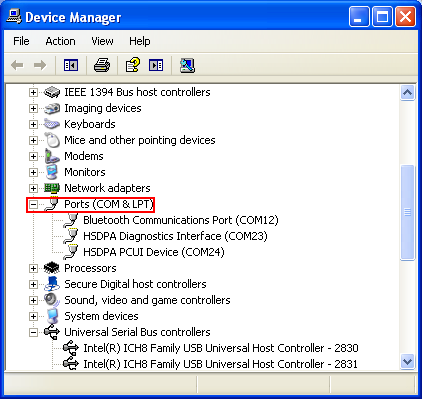The height and width of the screenshot is (399, 422).
Task: Expand the Imaging devices node
Action: (x=33, y=108)
